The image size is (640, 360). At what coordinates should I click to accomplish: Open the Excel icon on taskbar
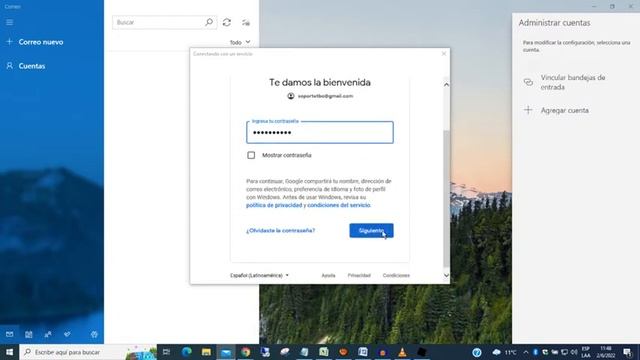point(324,352)
